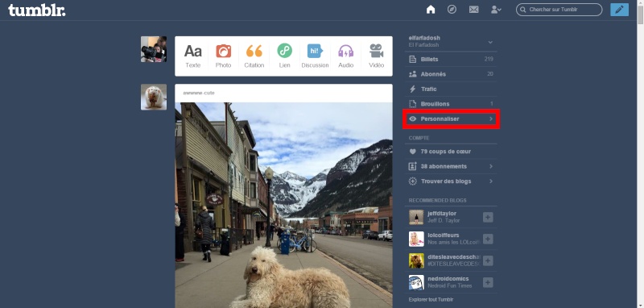This screenshot has width=644, height=308.
Task: Open 38 abonnements
Action: [451, 166]
